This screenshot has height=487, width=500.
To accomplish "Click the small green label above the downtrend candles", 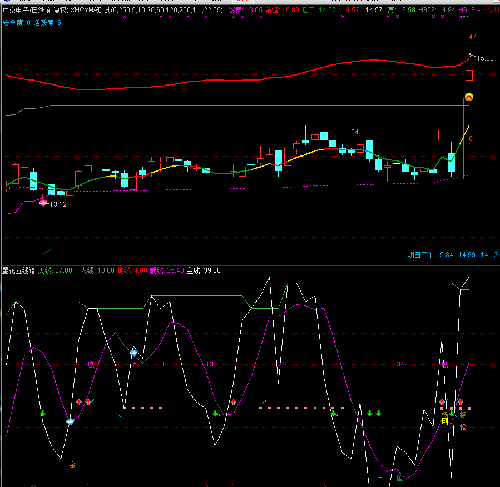I will (355, 131).
